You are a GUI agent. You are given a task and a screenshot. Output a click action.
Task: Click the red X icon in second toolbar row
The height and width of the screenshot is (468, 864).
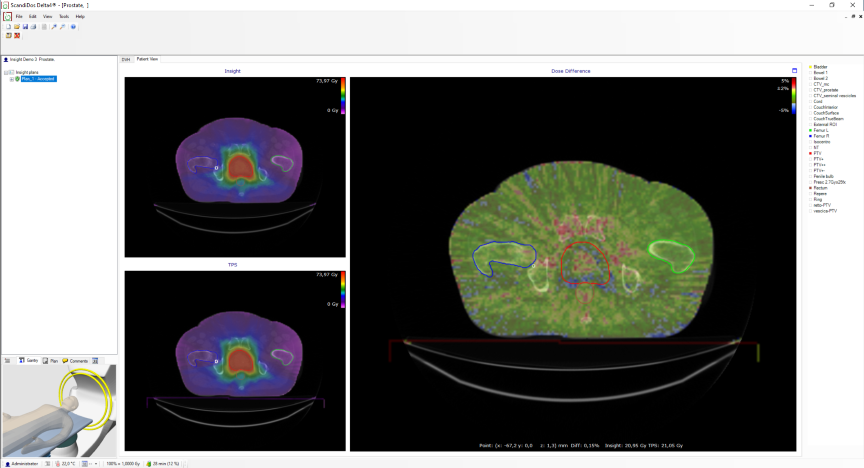click(17, 36)
